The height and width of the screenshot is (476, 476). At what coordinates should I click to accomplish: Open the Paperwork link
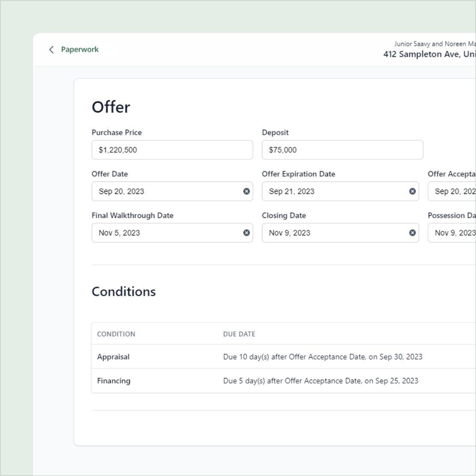click(80, 50)
